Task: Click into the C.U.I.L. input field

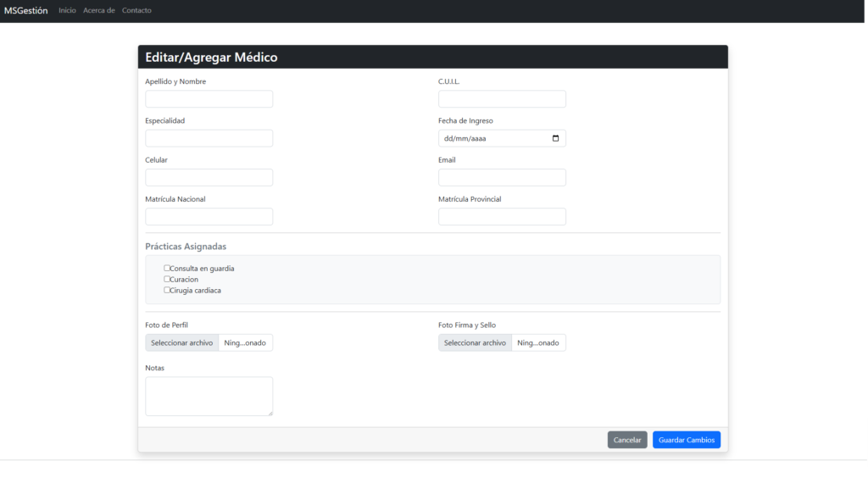Action: [501, 99]
